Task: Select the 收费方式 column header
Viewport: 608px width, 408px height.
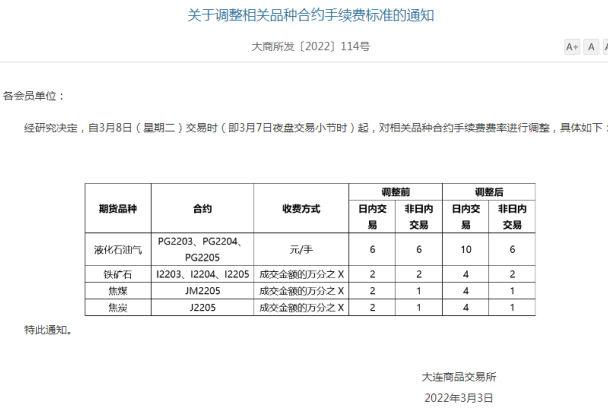Action: tap(301, 209)
